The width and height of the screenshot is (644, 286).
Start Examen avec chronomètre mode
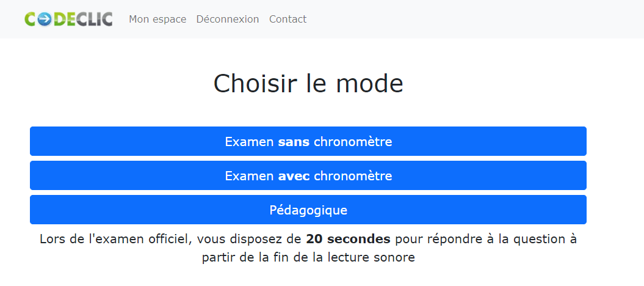click(x=308, y=176)
